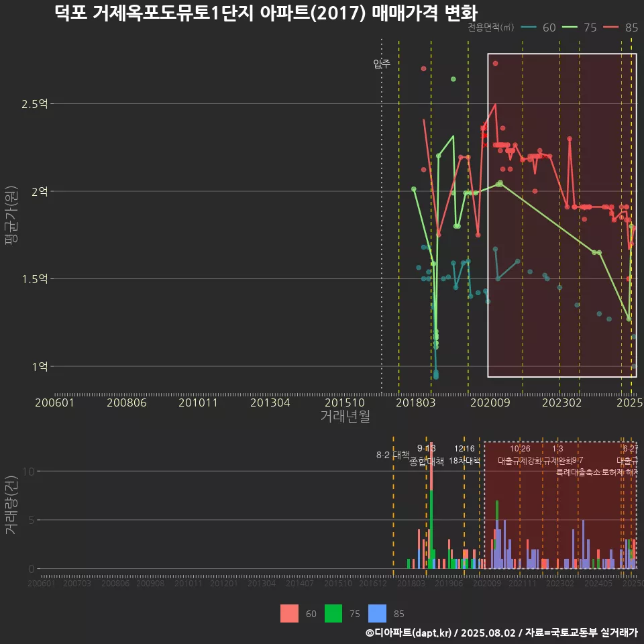Click the salmon 60 volume legend swatch
644x644 pixels.
(x=289, y=614)
